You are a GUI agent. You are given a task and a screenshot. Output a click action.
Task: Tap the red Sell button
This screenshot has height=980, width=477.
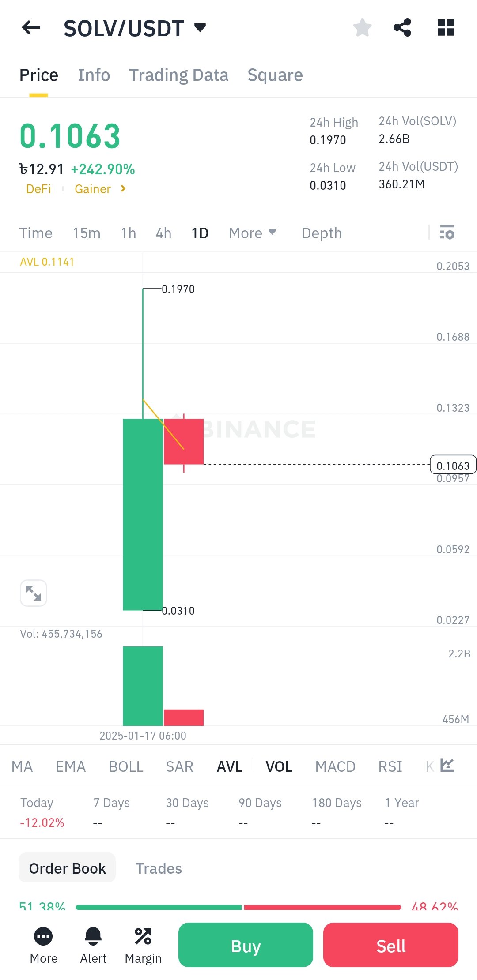391,945
